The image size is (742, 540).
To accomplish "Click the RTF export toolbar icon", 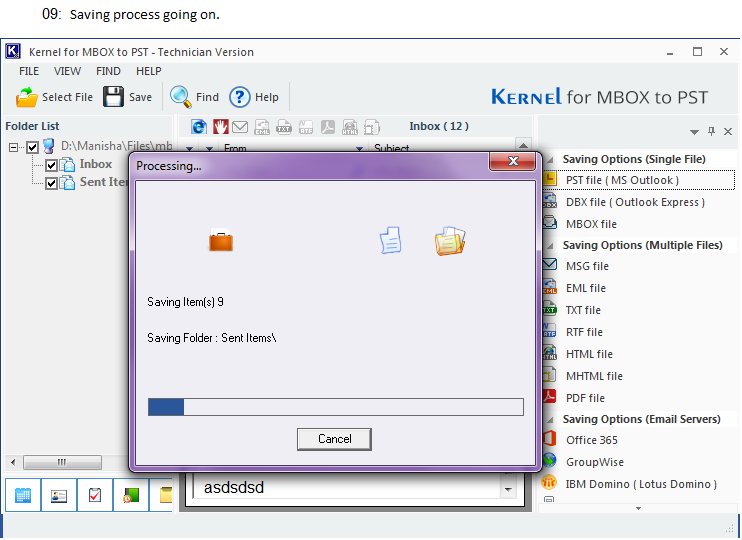I will click(x=306, y=126).
